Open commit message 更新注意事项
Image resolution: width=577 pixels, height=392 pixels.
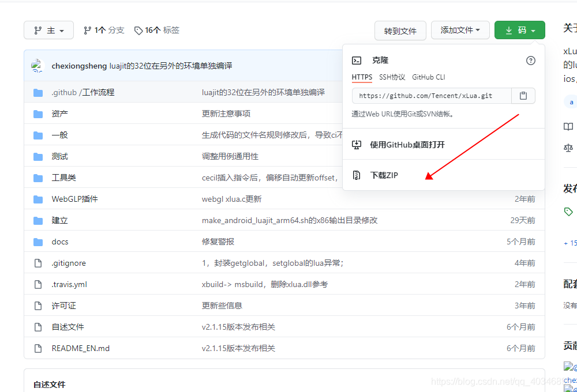click(226, 114)
